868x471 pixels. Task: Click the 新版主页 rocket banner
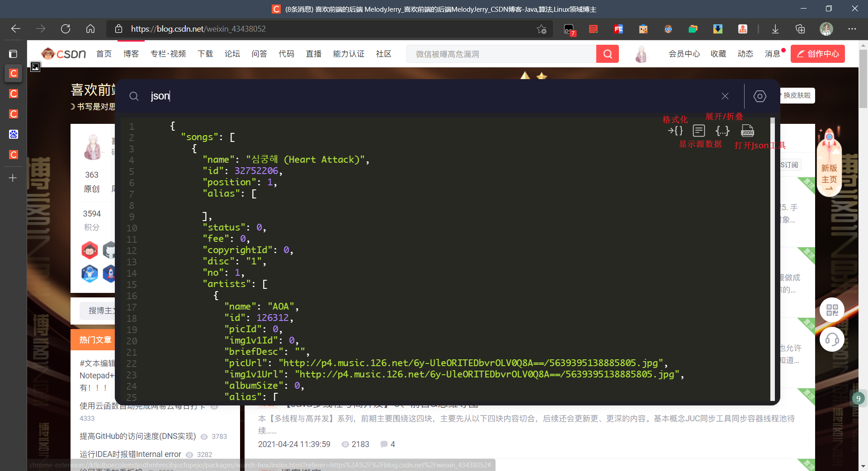click(829, 163)
